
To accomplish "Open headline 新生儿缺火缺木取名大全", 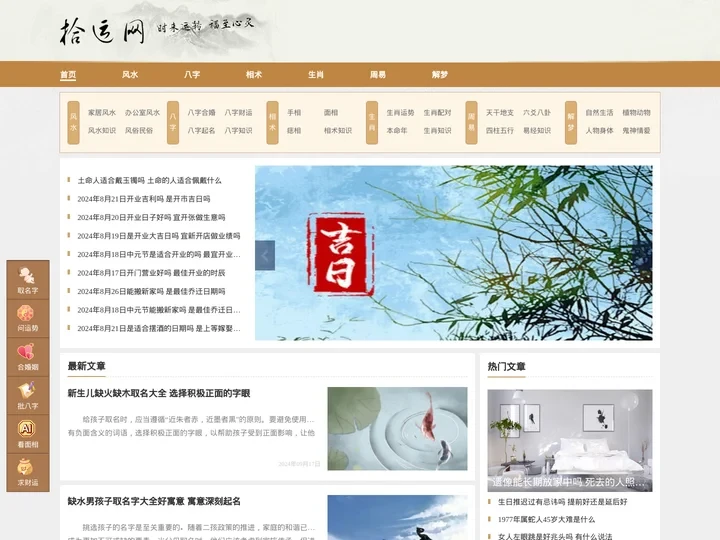I will pos(159,394).
